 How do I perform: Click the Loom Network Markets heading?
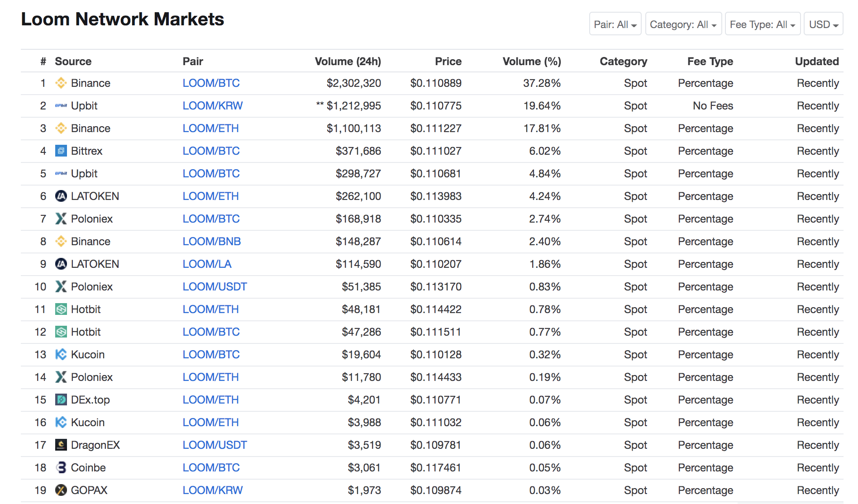click(x=123, y=19)
